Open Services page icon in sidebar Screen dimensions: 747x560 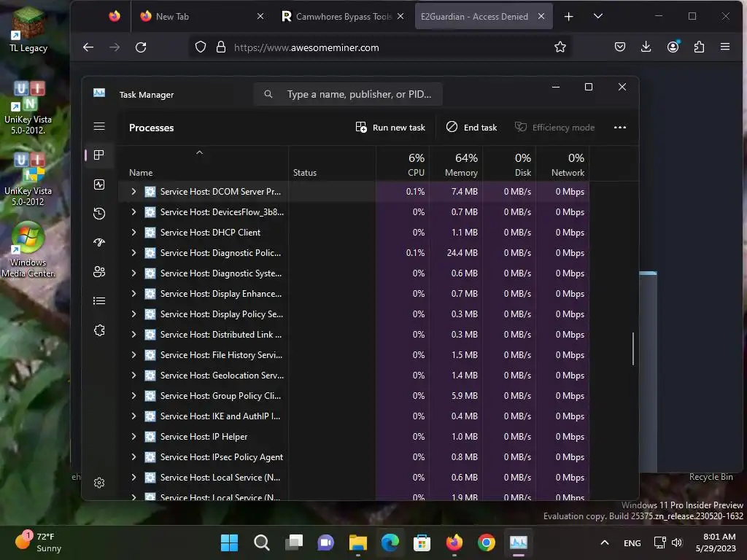coord(99,330)
